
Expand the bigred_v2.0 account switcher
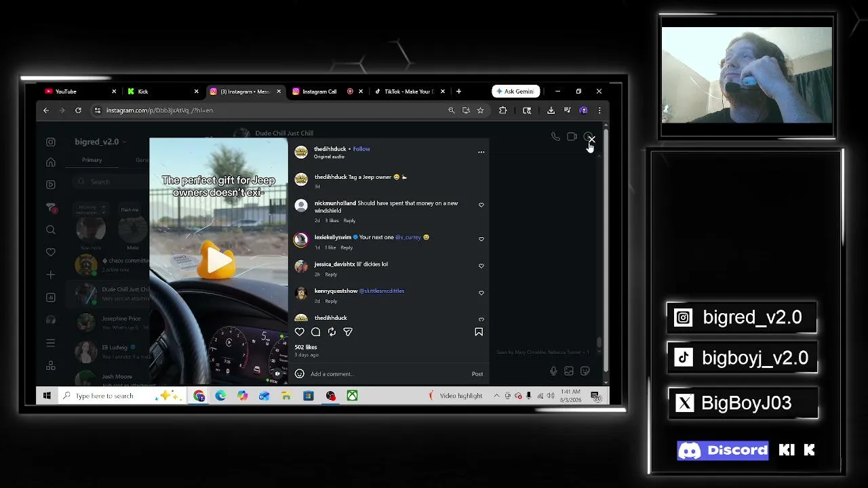pyautogui.click(x=100, y=142)
